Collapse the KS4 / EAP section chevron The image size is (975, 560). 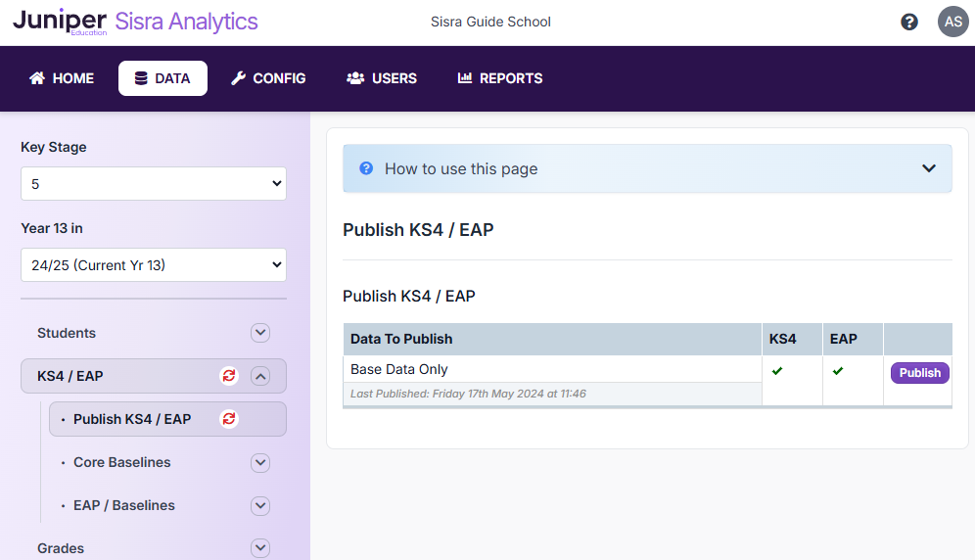point(260,376)
